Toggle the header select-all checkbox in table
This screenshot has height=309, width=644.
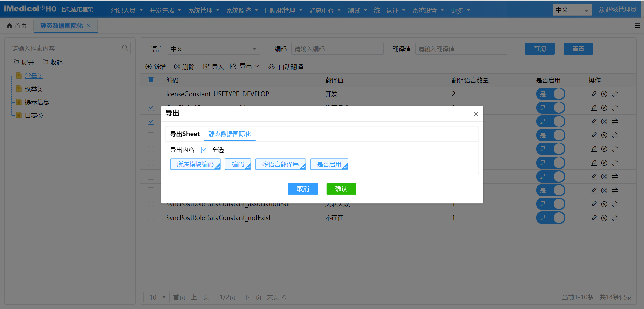(151, 80)
